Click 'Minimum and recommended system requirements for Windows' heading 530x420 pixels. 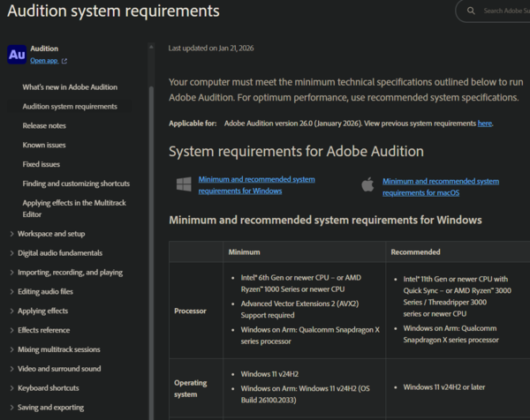[x=325, y=220]
